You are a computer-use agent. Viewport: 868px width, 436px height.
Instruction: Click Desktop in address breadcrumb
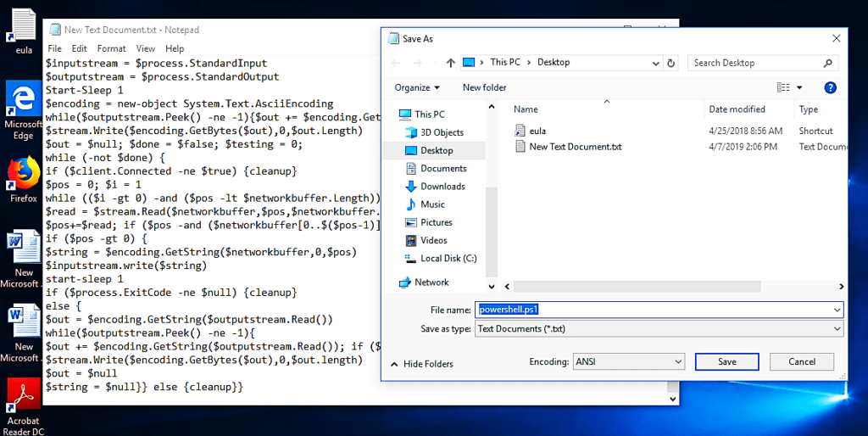pos(553,63)
